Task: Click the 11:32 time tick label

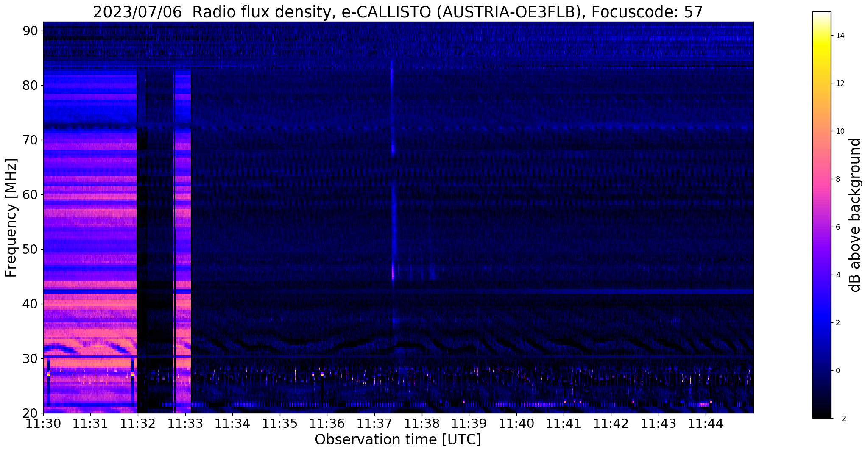Action: (x=138, y=423)
